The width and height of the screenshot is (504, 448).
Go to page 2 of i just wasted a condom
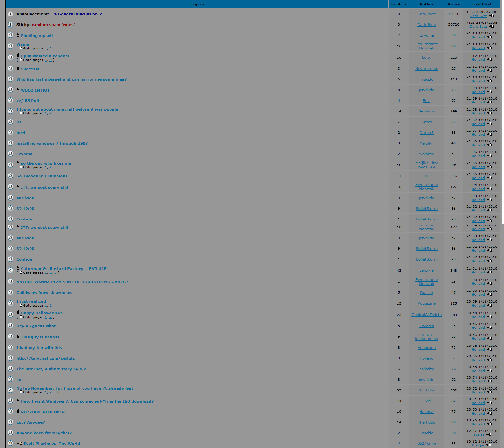coord(50,60)
